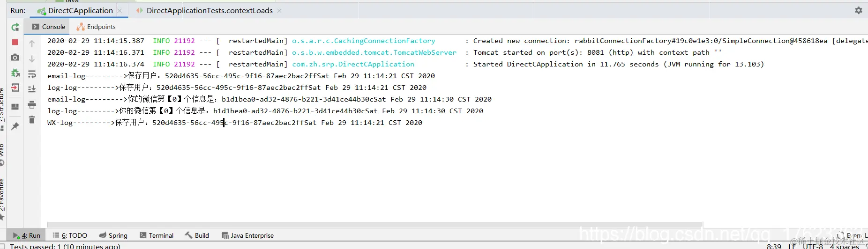Open the 4: Run tool window
The height and width of the screenshot is (249, 868).
coord(27,235)
